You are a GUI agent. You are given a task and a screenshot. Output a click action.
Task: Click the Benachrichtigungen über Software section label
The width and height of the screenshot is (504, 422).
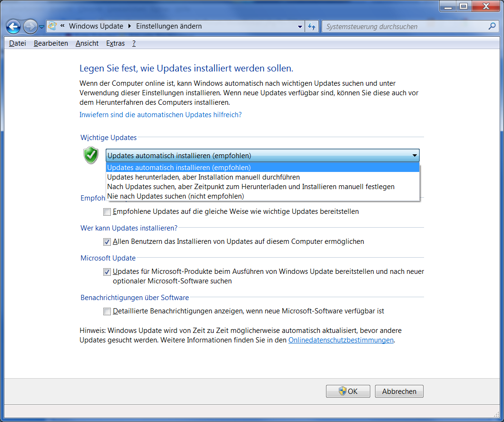coord(135,298)
